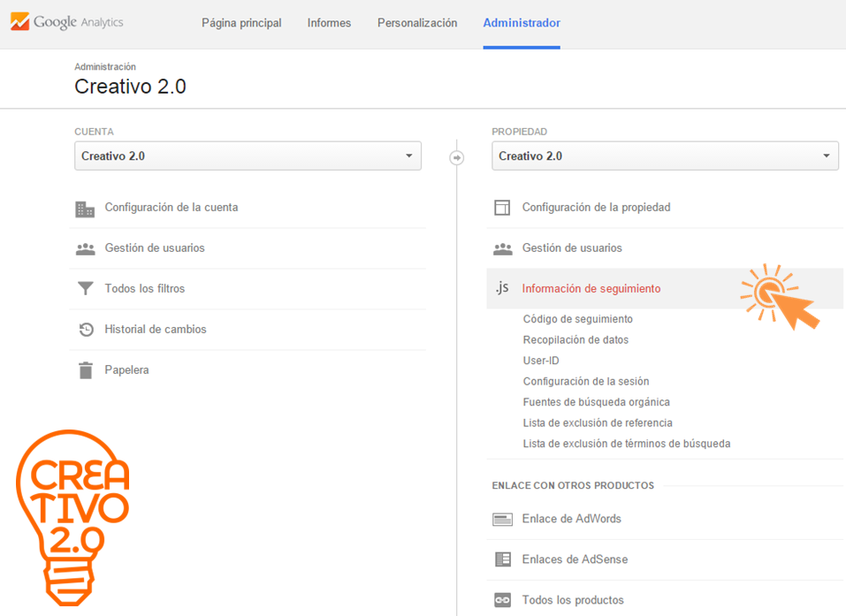Image resolution: width=846 pixels, height=616 pixels.
Task: Click the ENLACE CON OTROS PRODUCTOS header
Action: [x=573, y=485]
